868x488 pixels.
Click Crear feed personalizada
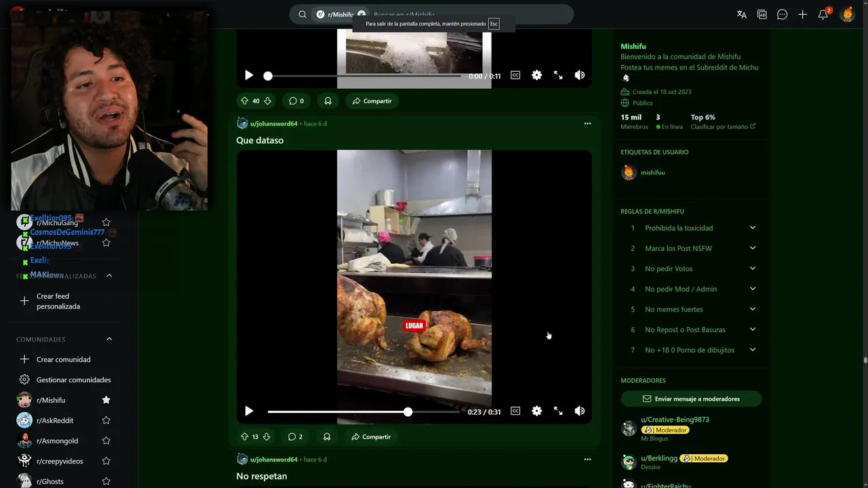point(58,301)
